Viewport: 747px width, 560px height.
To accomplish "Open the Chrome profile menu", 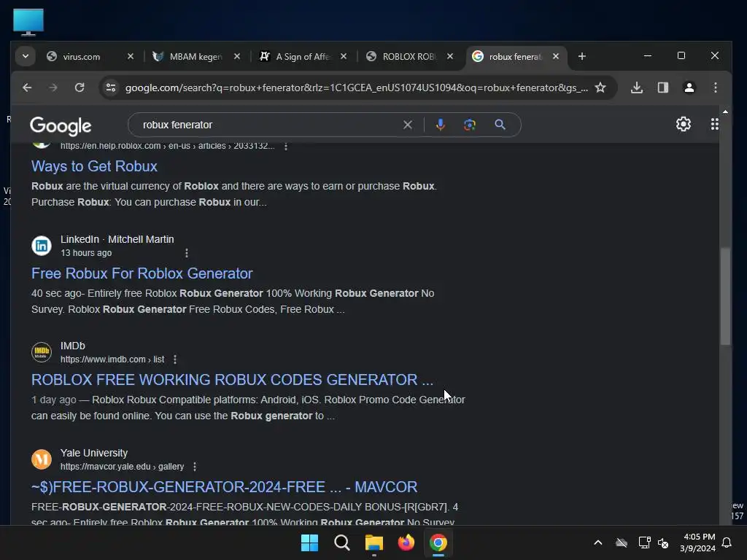I will 689,87.
